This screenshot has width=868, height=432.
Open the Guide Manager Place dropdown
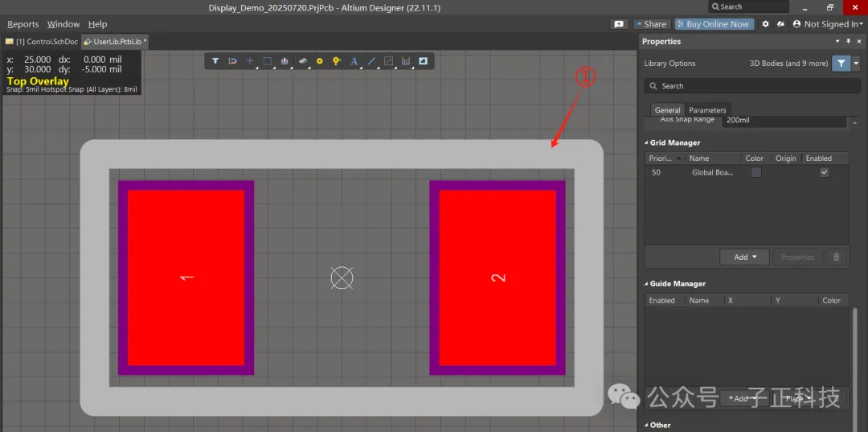click(799, 398)
